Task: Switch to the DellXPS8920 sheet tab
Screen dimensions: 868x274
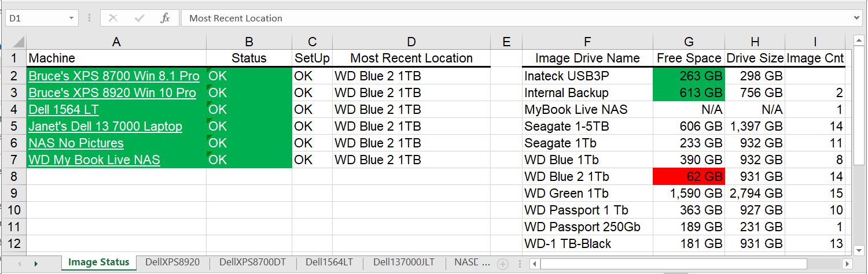Action: tap(172, 262)
